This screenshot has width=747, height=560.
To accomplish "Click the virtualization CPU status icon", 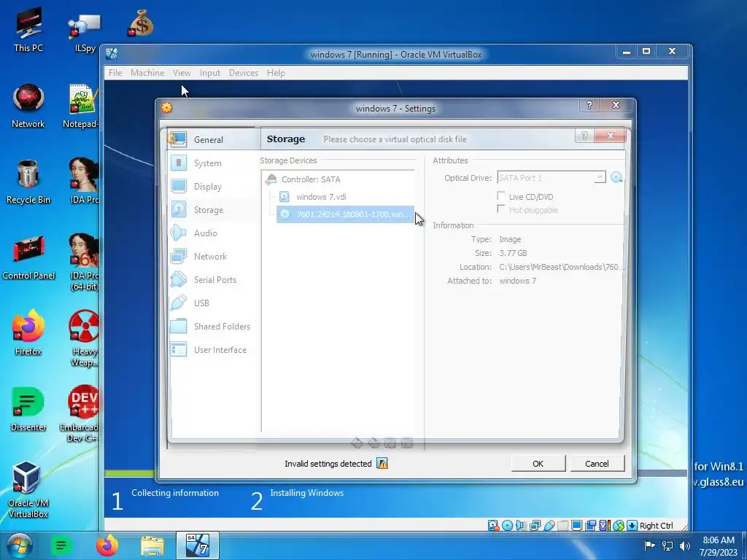I will tap(605, 525).
